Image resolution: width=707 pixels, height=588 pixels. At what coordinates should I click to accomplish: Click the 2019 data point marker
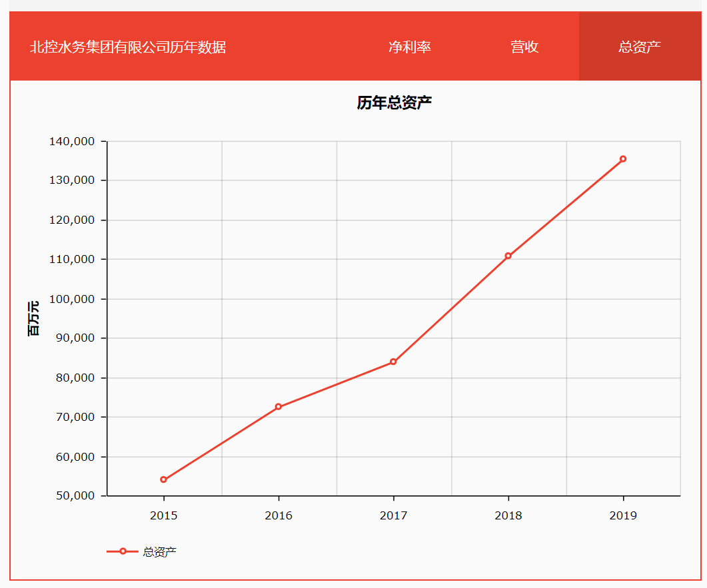click(x=623, y=158)
